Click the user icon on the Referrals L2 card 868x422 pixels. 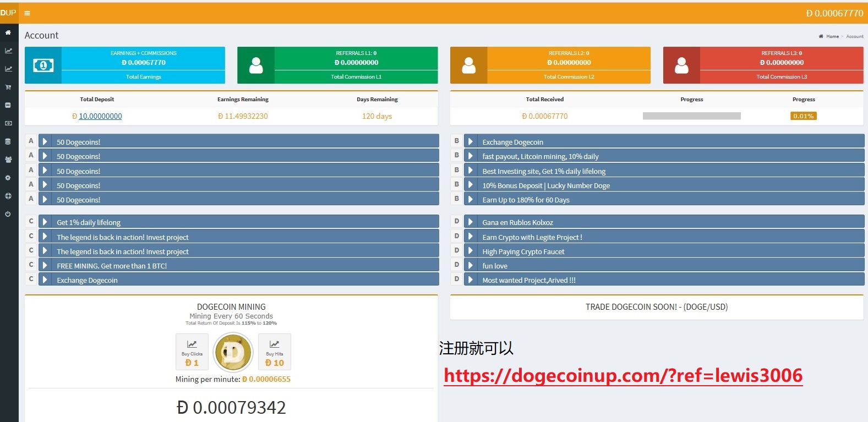469,65
